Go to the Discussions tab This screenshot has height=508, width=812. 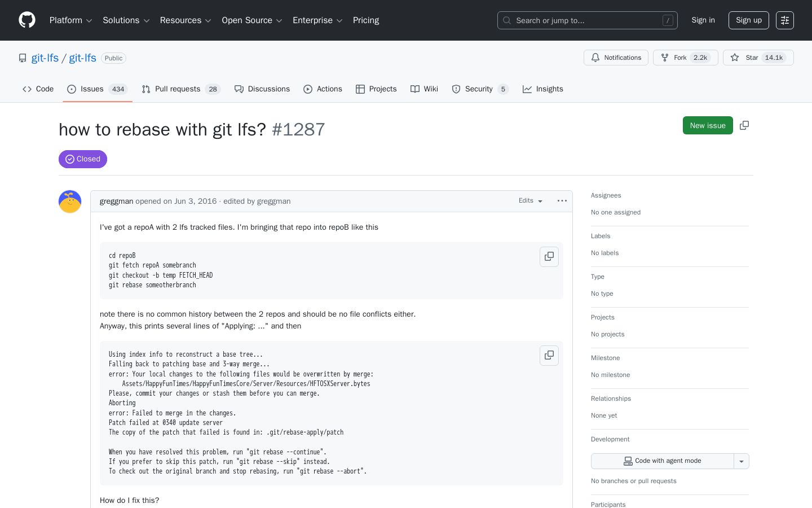[x=262, y=89]
